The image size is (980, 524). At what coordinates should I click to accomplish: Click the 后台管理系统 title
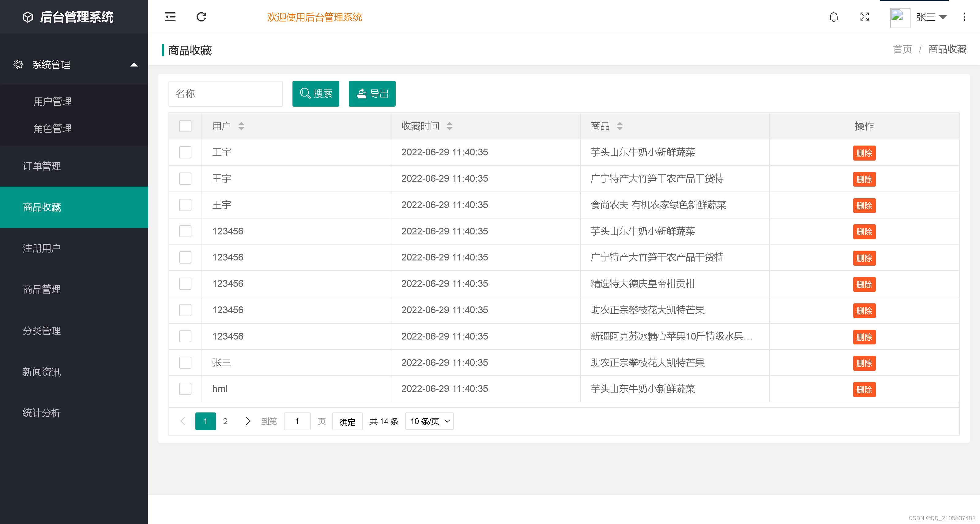coord(77,17)
